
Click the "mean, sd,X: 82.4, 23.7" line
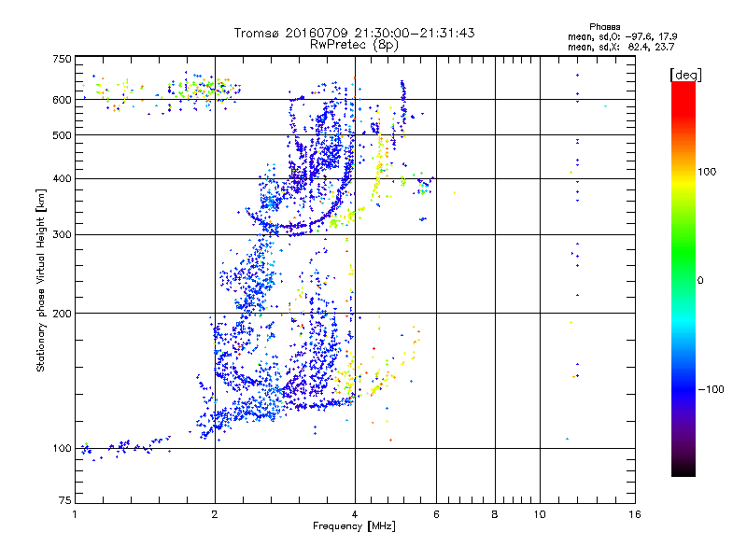(x=621, y=47)
